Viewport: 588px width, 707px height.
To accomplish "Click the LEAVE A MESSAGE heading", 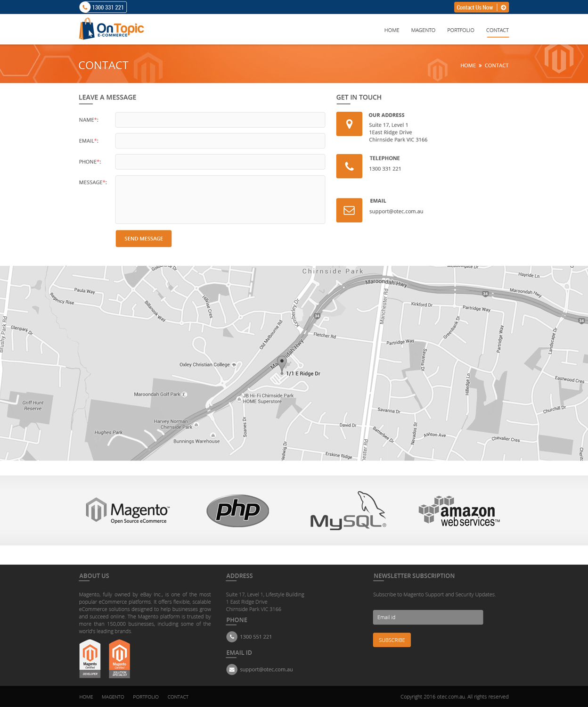I will coord(107,97).
